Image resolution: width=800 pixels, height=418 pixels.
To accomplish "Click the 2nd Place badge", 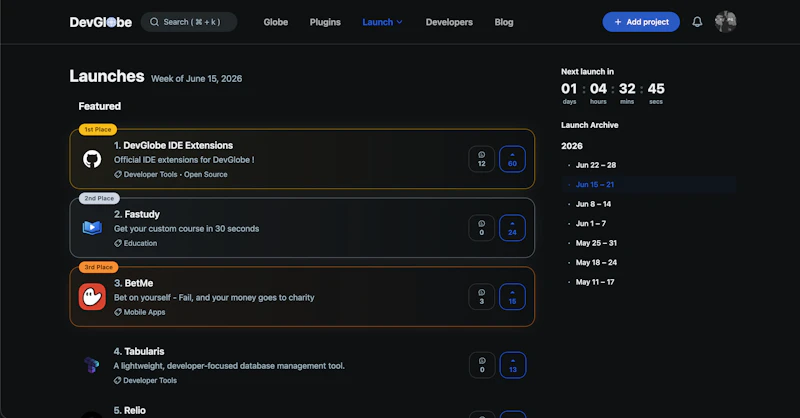I will tap(99, 199).
